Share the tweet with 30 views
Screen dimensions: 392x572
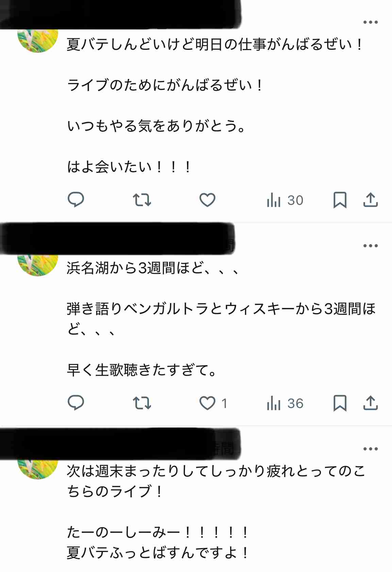(x=371, y=200)
